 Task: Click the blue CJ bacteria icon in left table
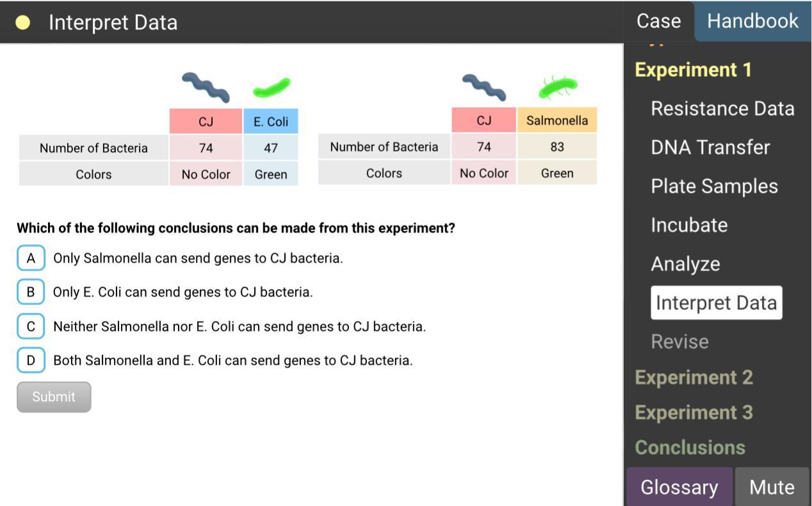tap(206, 87)
